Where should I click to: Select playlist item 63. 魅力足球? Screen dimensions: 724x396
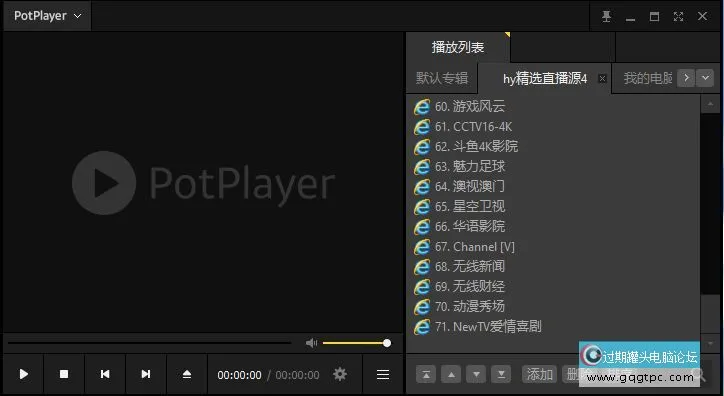point(553,166)
